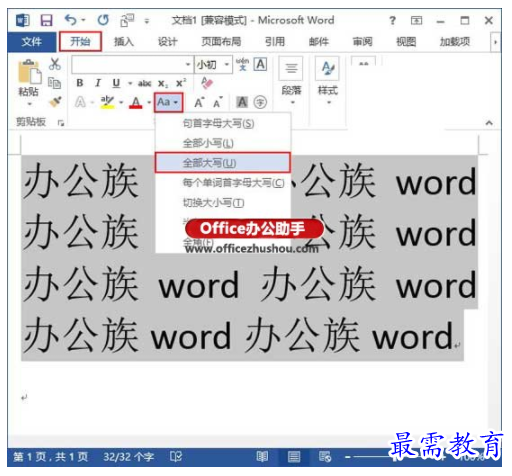512x476 pixels.
Task: Toggle Underline formatting
Action: click(x=116, y=83)
